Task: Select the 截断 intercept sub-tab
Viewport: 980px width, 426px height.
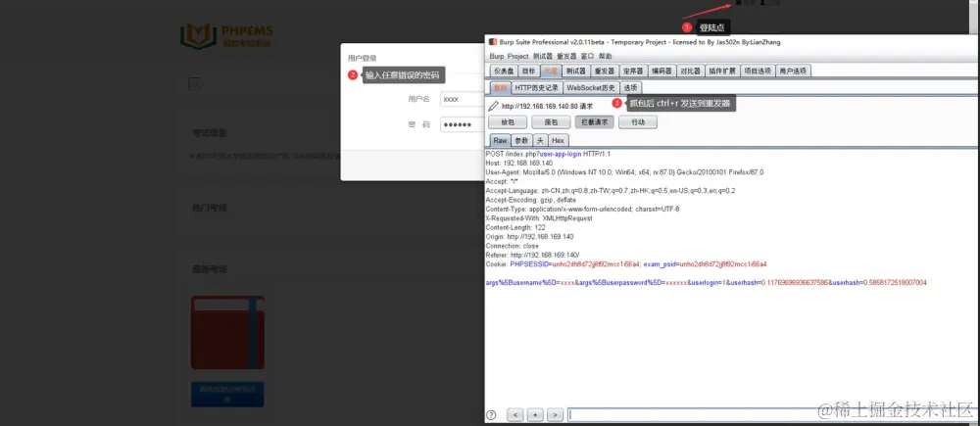Action: click(500, 88)
